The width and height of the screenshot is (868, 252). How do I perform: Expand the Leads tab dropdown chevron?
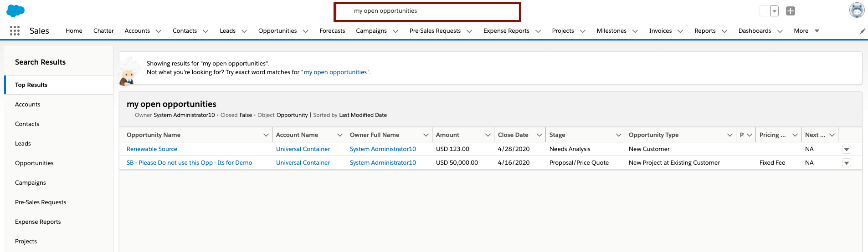pyautogui.click(x=244, y=31)
